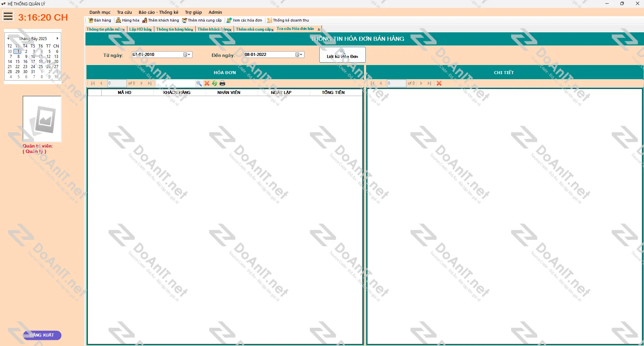The image size is (644, 346).
Task: Go to next month in the calendar
Action: 58,38
